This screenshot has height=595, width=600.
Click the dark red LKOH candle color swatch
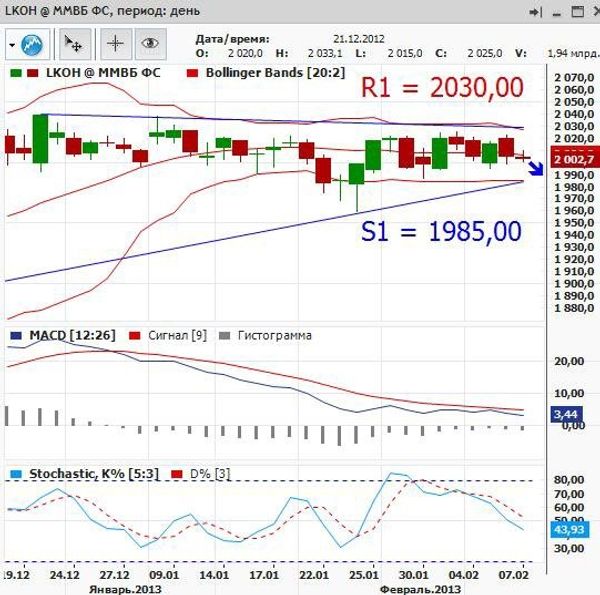click(33, 73)
